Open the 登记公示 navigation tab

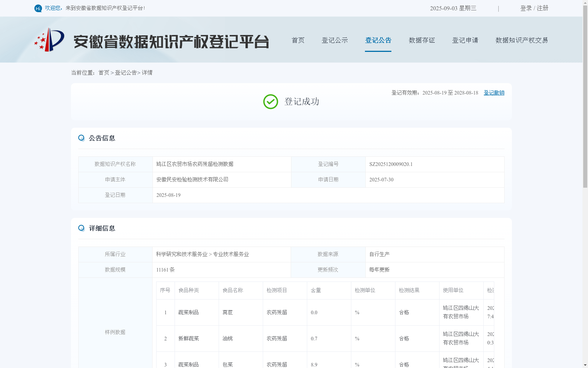(335, 40)
